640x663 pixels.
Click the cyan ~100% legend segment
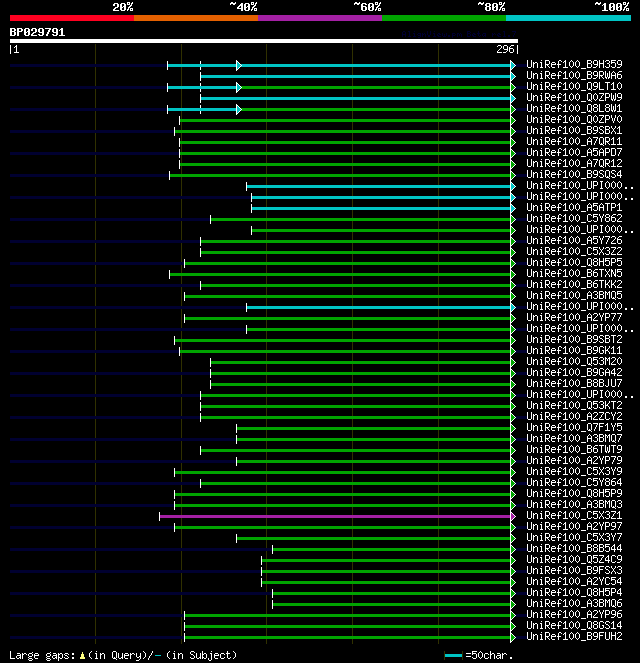[x=569, y=18]
